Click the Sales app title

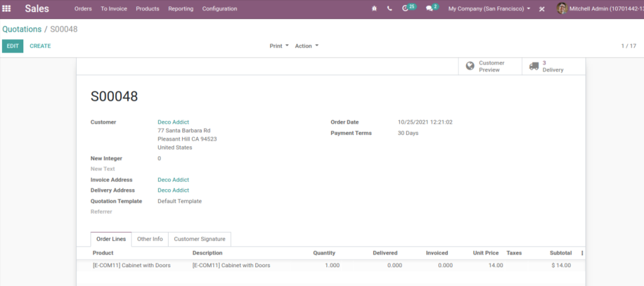(37, 9)
